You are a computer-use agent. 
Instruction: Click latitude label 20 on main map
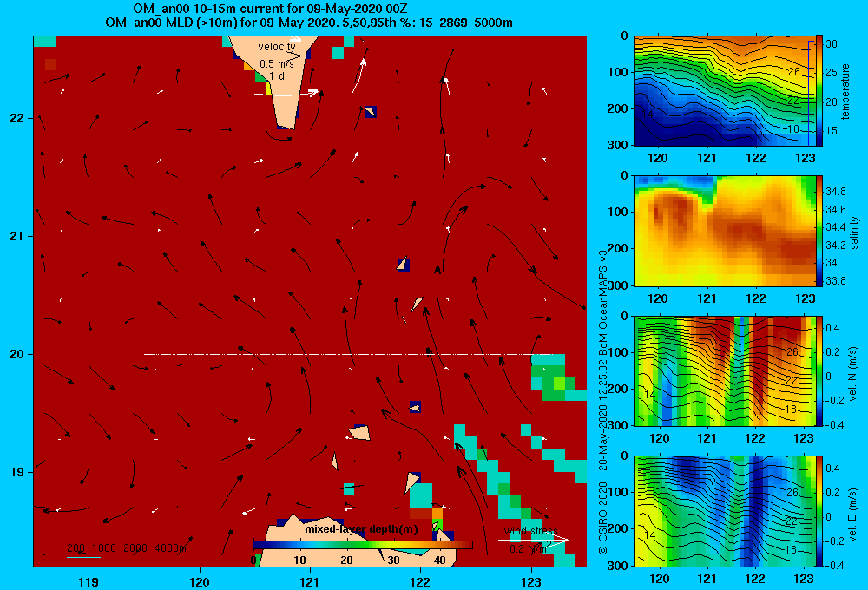pyautogui.click(x=17, y=354)
